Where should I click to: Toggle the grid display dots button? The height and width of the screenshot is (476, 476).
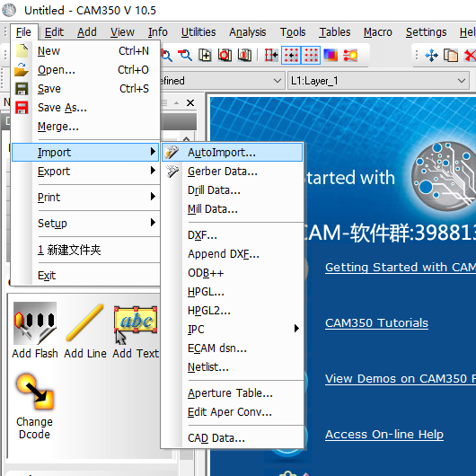pos(311,56)
